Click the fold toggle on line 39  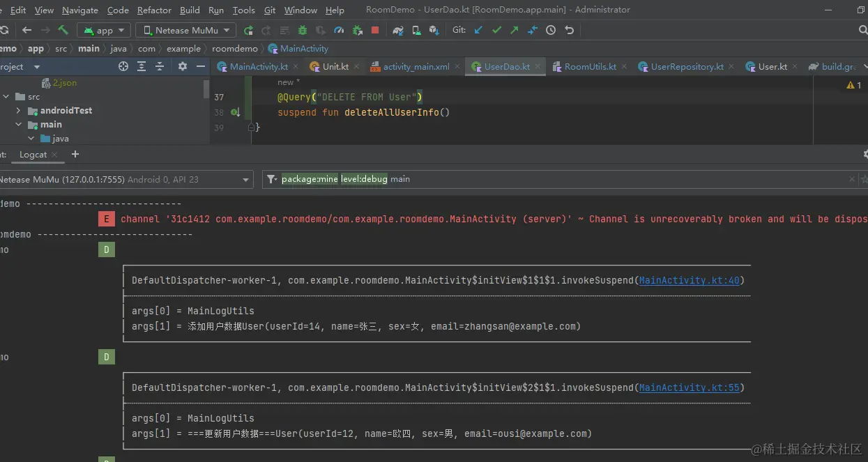[251, 128]
